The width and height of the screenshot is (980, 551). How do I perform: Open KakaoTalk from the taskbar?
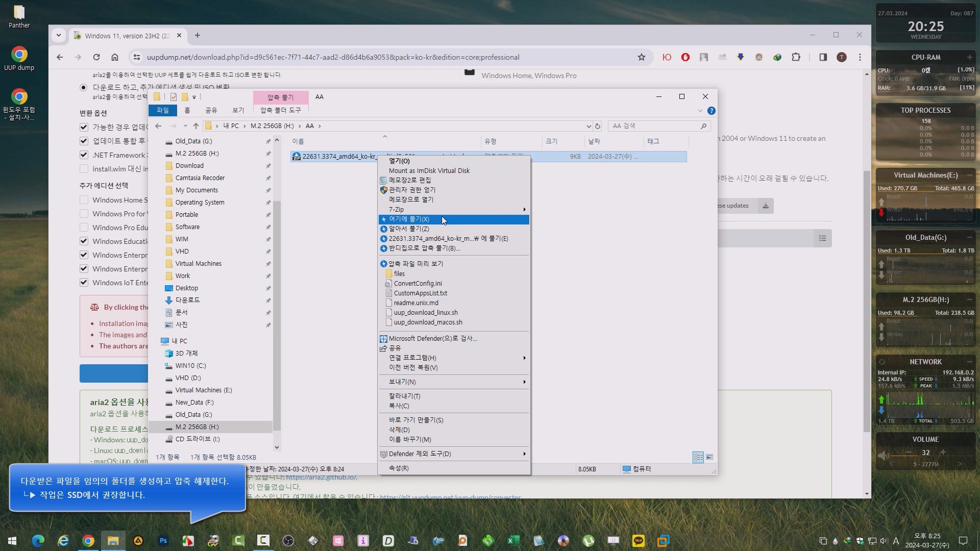[638, 541]
